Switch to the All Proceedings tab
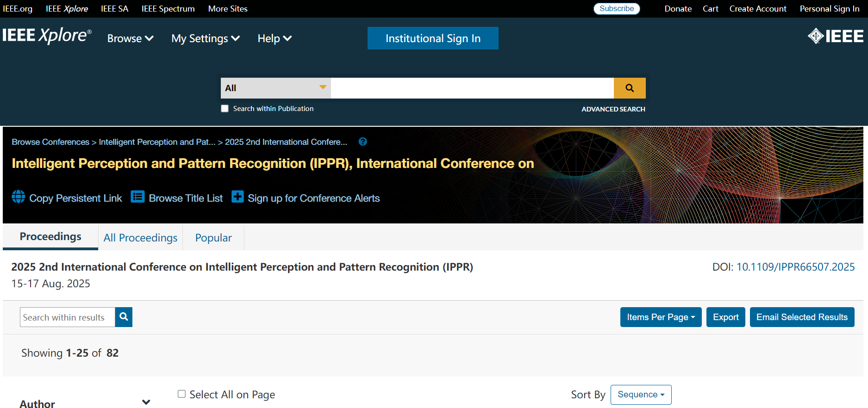Viewport: 868px width, 408px height. tap(140, 238)
